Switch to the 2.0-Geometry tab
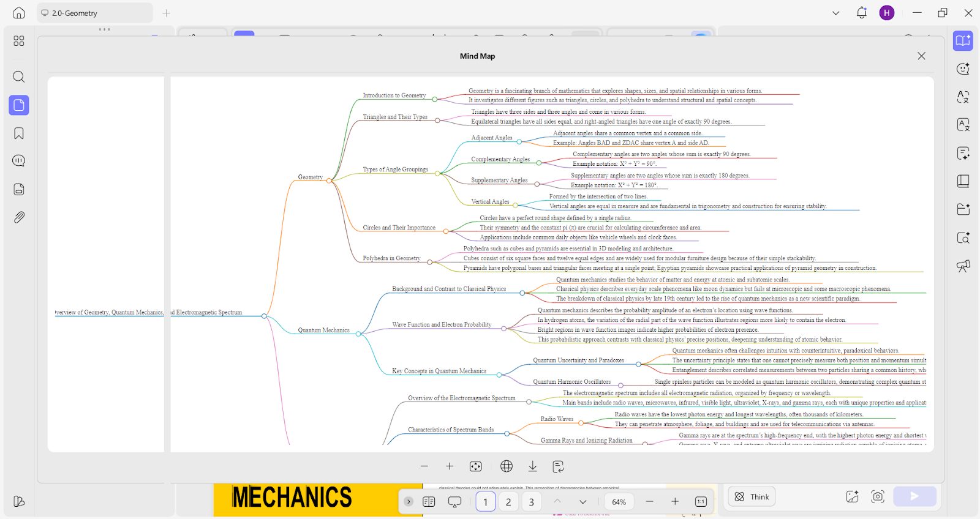Image resolution: width=980 pixels, height=519 pixels. (x=94, y=13)
